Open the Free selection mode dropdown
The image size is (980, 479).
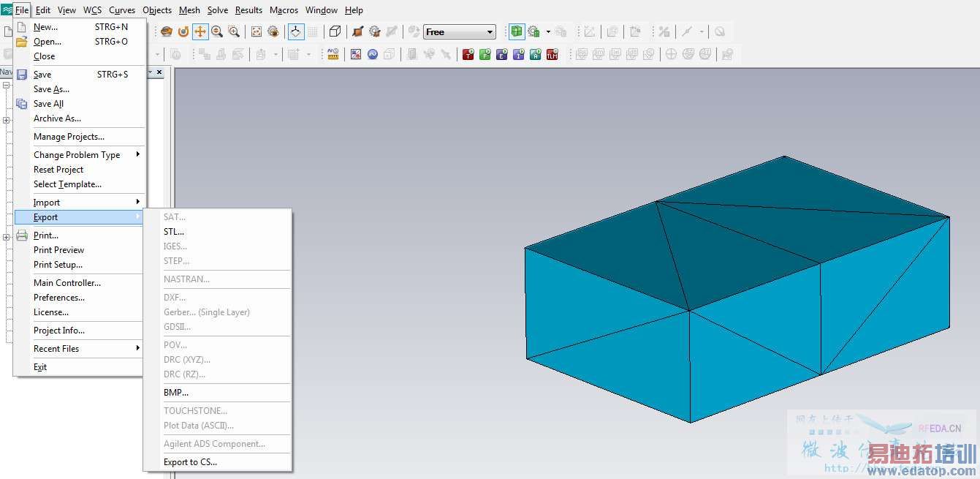click(490, 32)
